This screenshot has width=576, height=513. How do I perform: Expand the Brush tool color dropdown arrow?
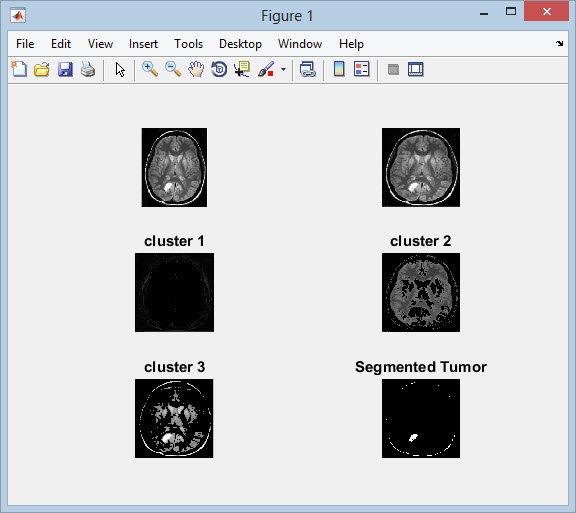(283, 69)
